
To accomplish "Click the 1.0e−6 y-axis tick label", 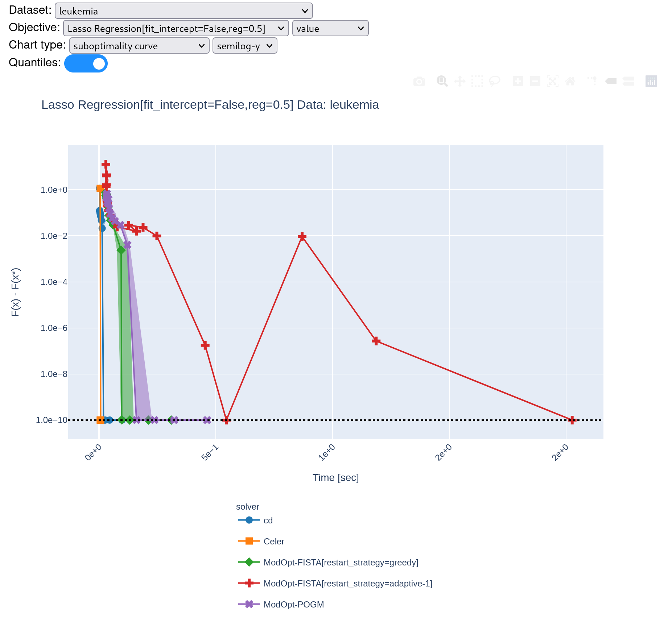I will pos(54,328).
